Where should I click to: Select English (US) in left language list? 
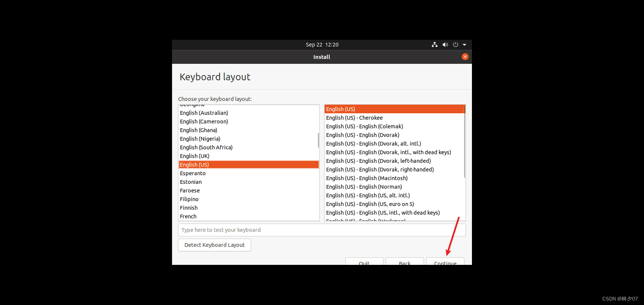pos(249,165)
